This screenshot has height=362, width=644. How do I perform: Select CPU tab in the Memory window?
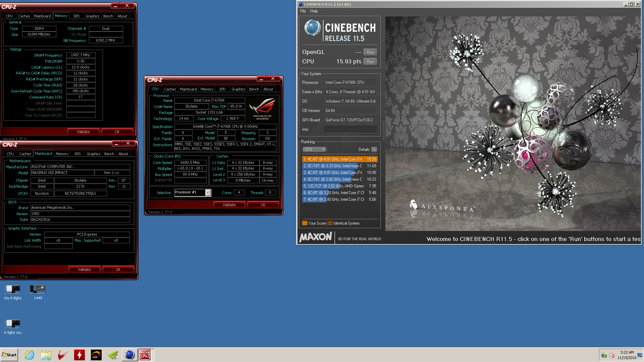click(9, 16)
